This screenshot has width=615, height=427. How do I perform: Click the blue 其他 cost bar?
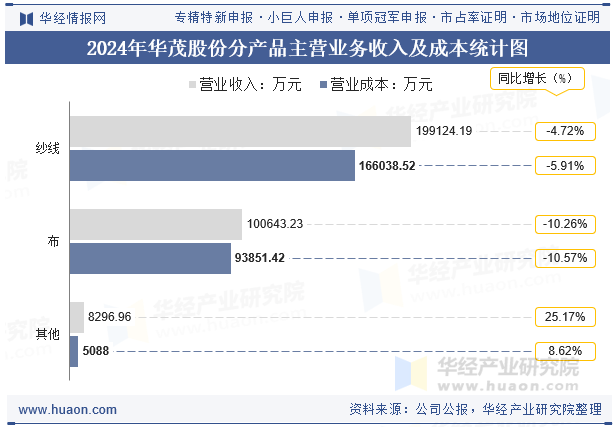[x=74, y=351]
